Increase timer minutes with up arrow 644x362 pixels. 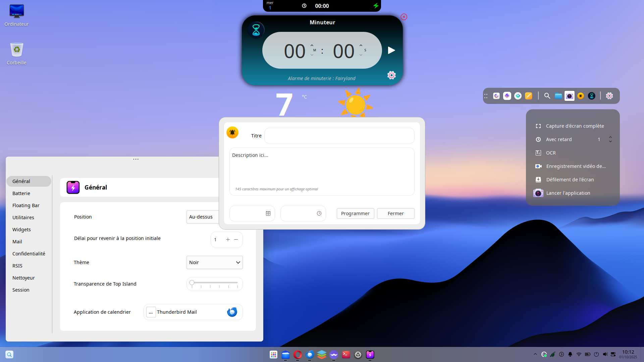pyautogui.click(x=312, y=45)
